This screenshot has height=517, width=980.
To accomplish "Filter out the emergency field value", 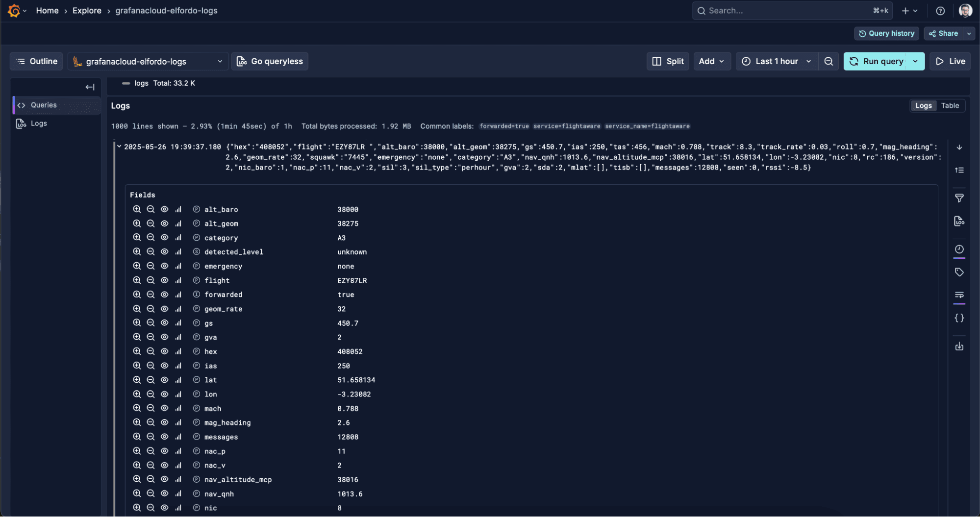I will (x=151, y=266).
